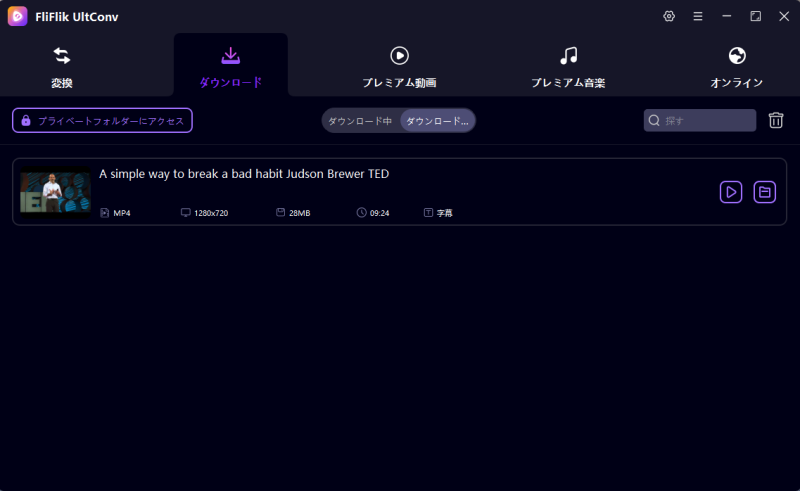Screen dimensions: 800x491
Task: Maximize the UltConv window
Action: (755, 16)
